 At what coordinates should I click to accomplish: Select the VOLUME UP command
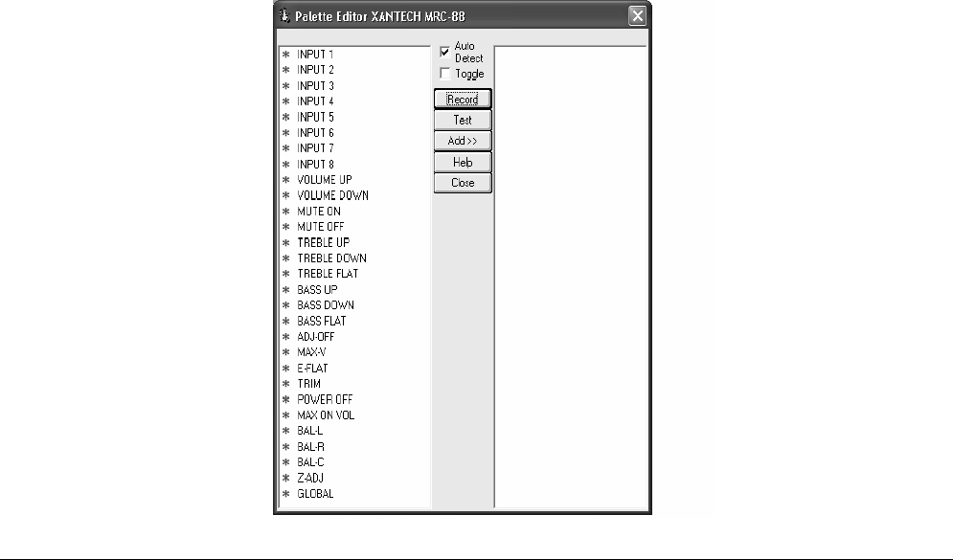(325, 180)
